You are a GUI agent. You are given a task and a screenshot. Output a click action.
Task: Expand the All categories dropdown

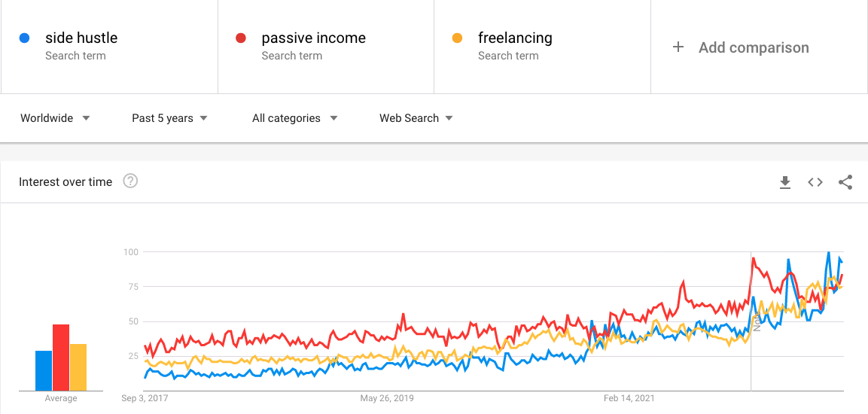click(x=294, y=118)
